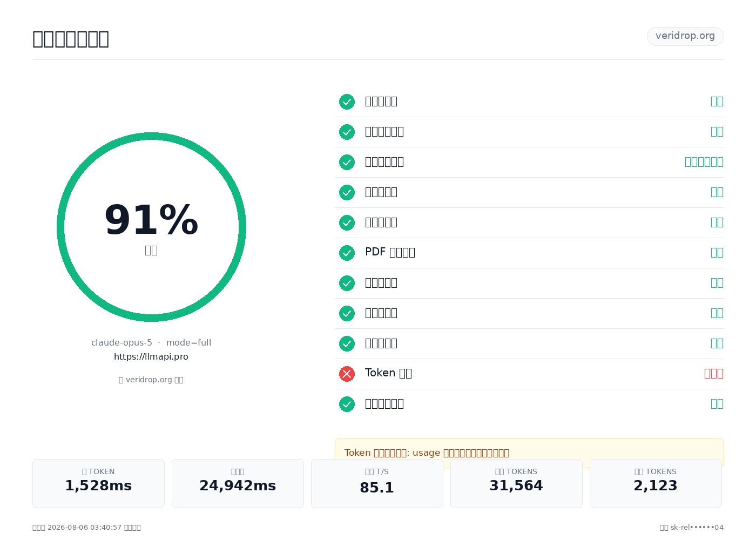
Task: Click the 85.1 T/S stat card
Action: tap(377, 483)
